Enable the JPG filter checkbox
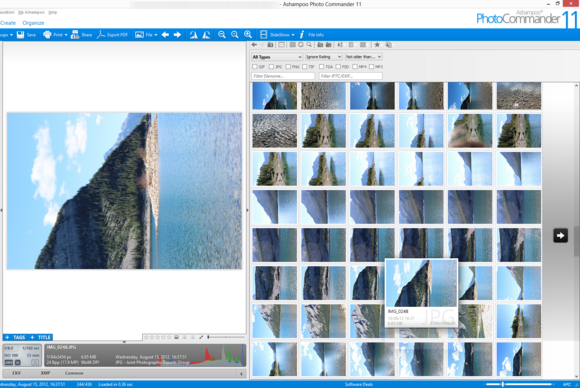The height and width of the screenshot is (388, 580). pyautogui.click(x=271, y=67)
